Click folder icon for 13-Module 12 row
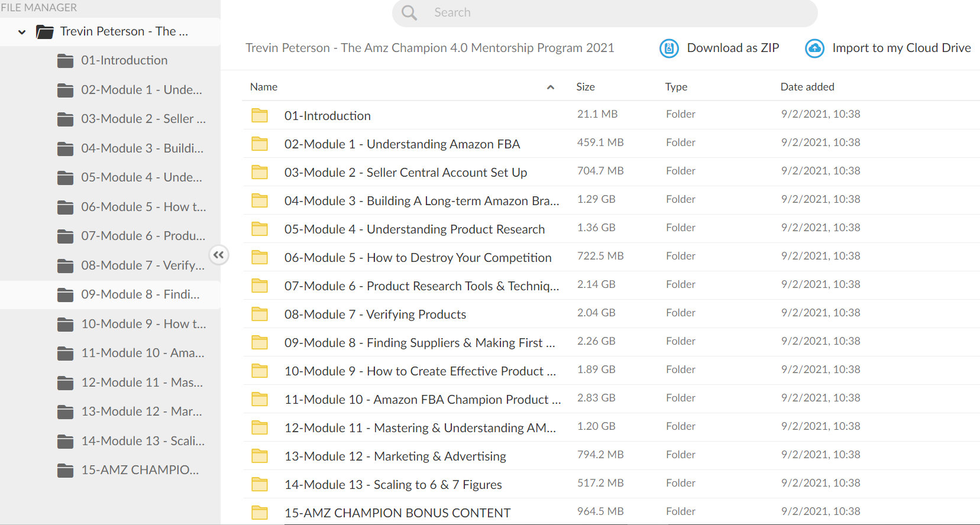The height and width of the screenshot is (525, 980). 260,456
